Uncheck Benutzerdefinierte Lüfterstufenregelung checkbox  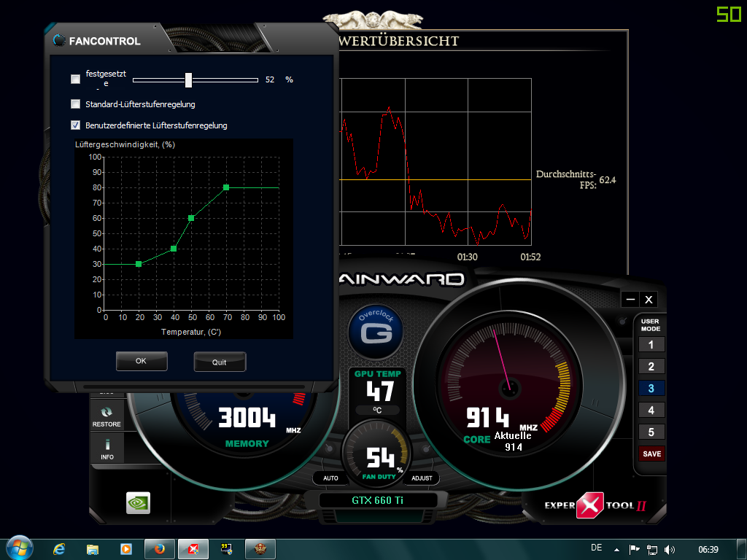pos(75,125)
